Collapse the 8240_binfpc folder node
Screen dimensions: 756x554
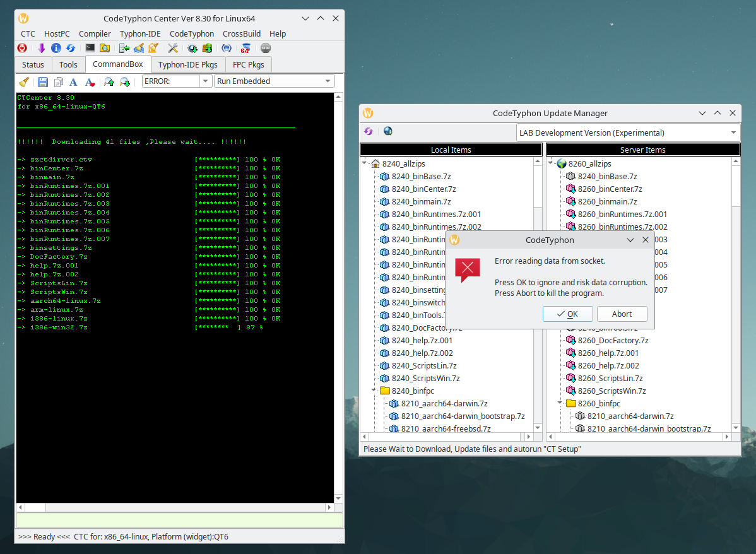(374, 390)
